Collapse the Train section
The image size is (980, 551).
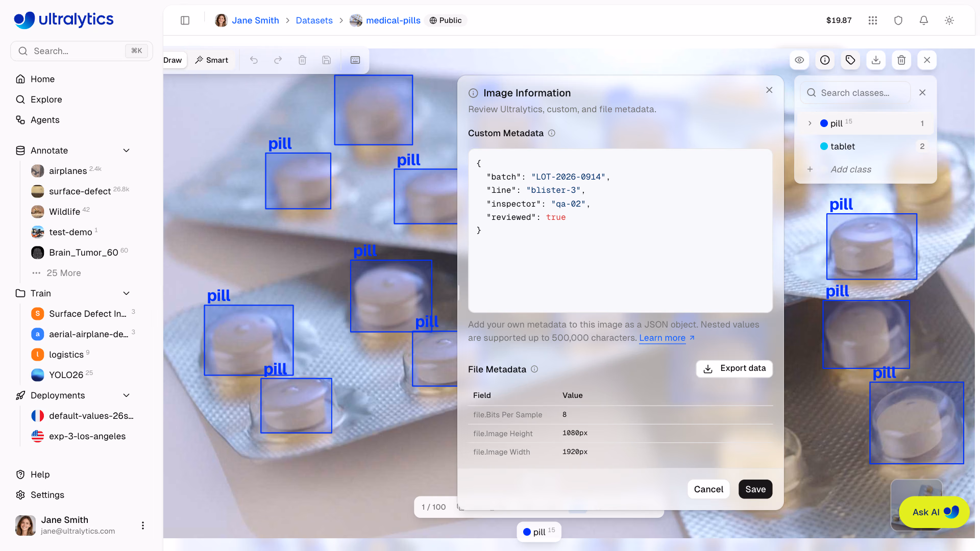[127, 293]
